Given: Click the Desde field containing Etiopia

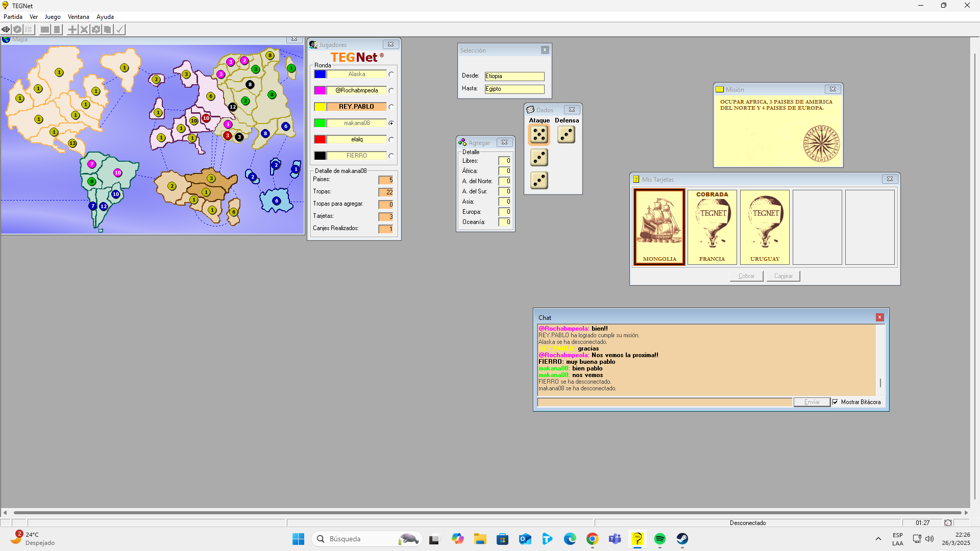Looking at the screenshot, I should pyautogui.click(x=514, y=76).
